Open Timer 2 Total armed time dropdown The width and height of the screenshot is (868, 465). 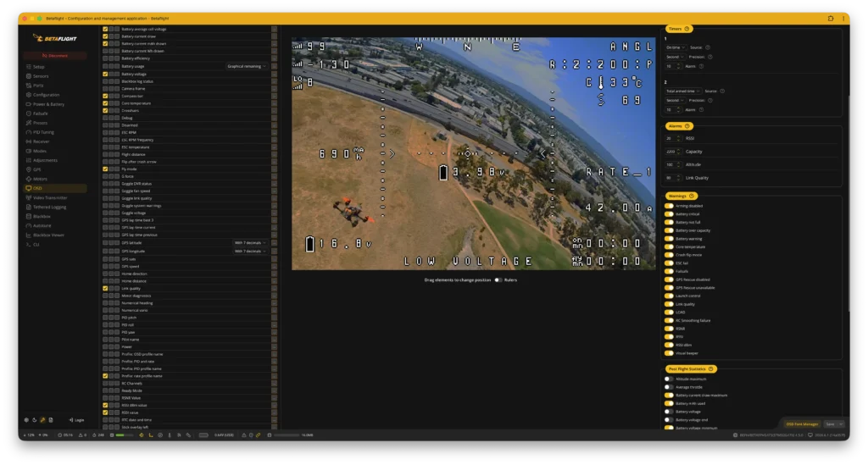[683, 91]
